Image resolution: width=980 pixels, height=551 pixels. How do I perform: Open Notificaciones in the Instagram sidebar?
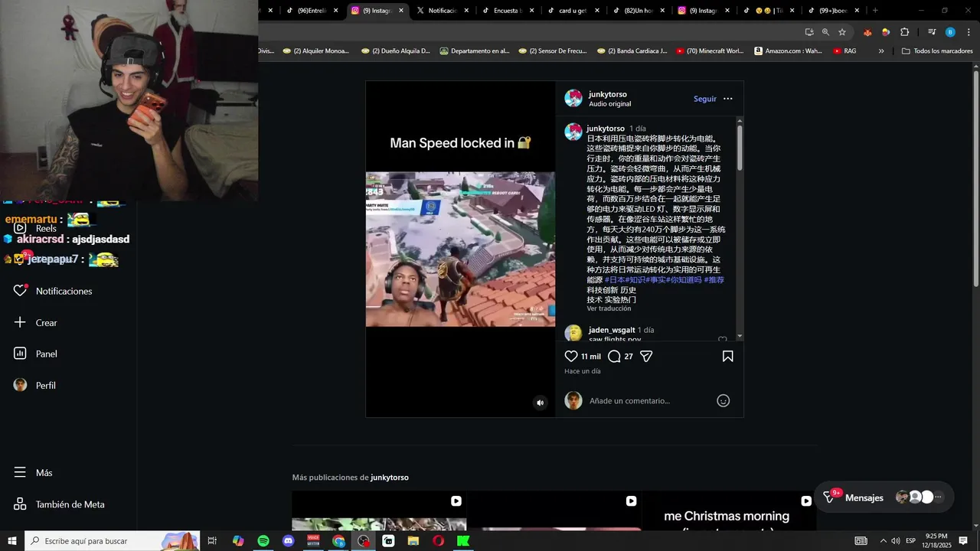click(x=53, y=291)
